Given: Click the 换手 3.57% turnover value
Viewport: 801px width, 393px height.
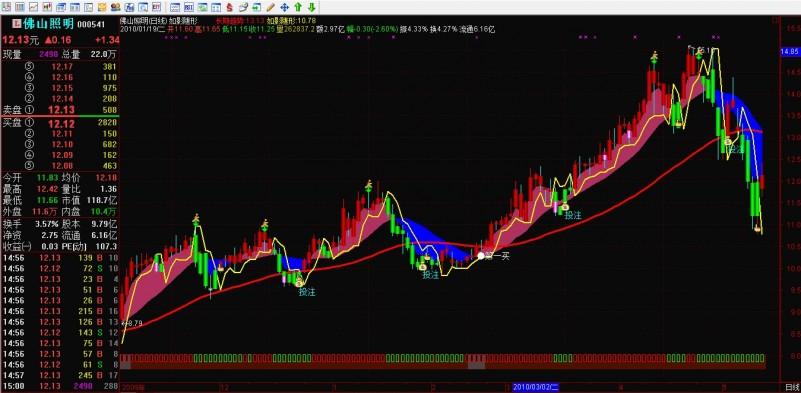Looking at the screenshot, I should click(46, 224).
